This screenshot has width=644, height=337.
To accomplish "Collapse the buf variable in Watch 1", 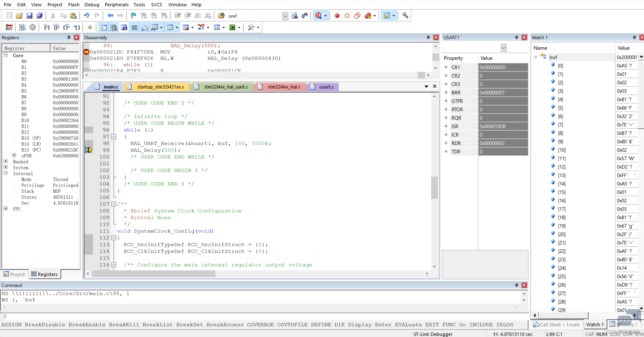I will click(536, 57).
